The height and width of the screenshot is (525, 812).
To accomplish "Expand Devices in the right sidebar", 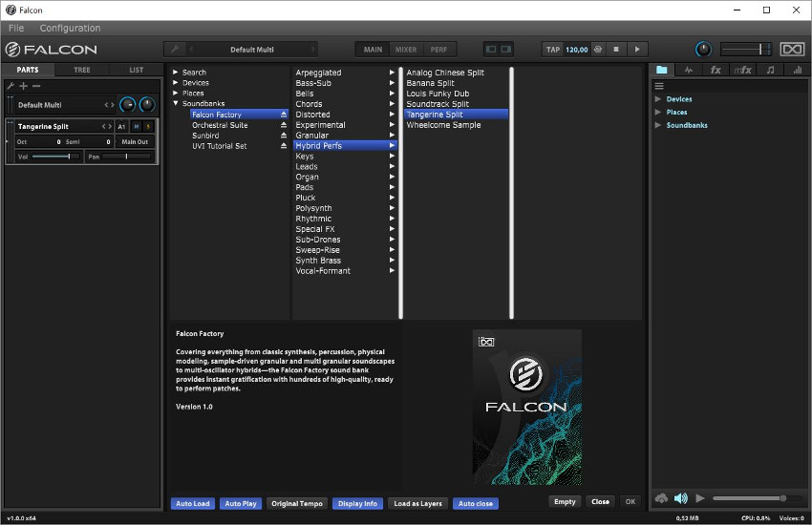I will pos(657,98).
